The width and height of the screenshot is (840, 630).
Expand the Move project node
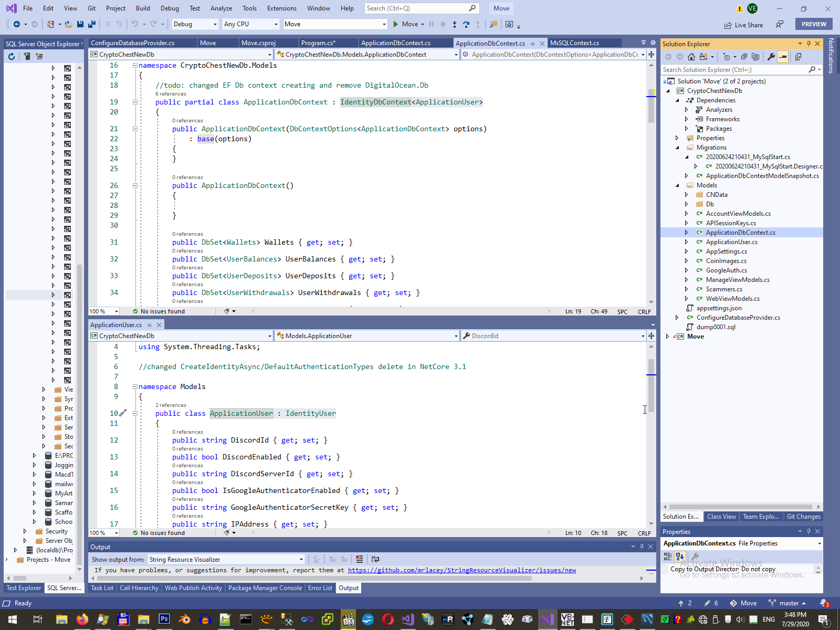pos(668,337)
